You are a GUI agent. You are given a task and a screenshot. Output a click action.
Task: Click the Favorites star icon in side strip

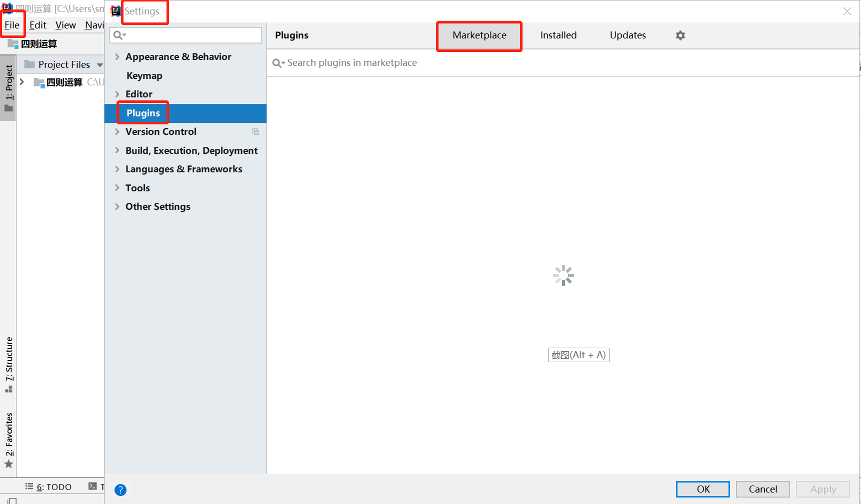(8, 464)
